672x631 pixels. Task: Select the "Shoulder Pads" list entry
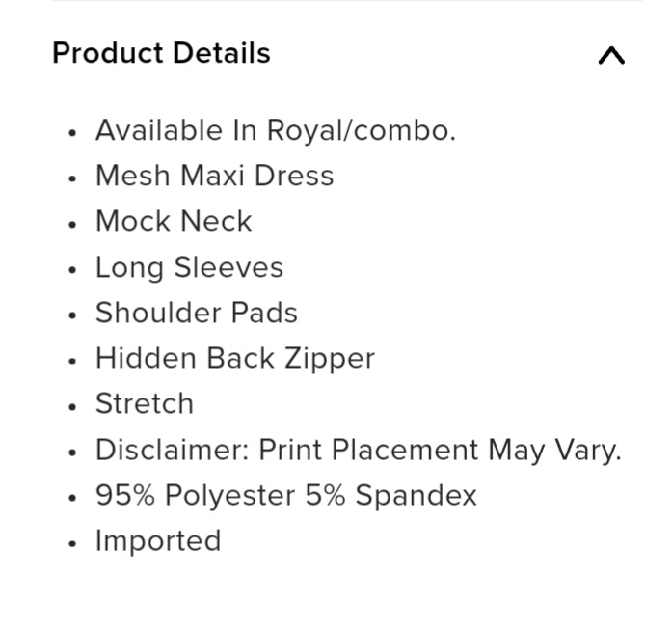tap(196, 313)
